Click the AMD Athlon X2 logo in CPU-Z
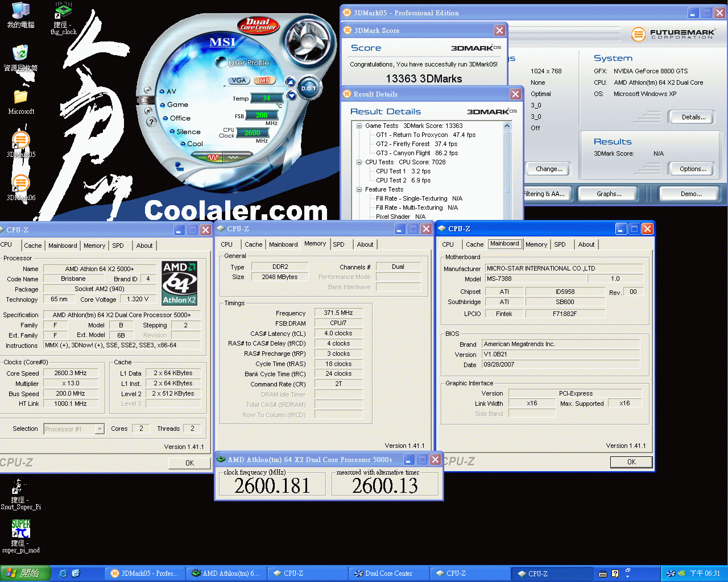The height and width of the screenshot is (582, 728). coord(180,284)
